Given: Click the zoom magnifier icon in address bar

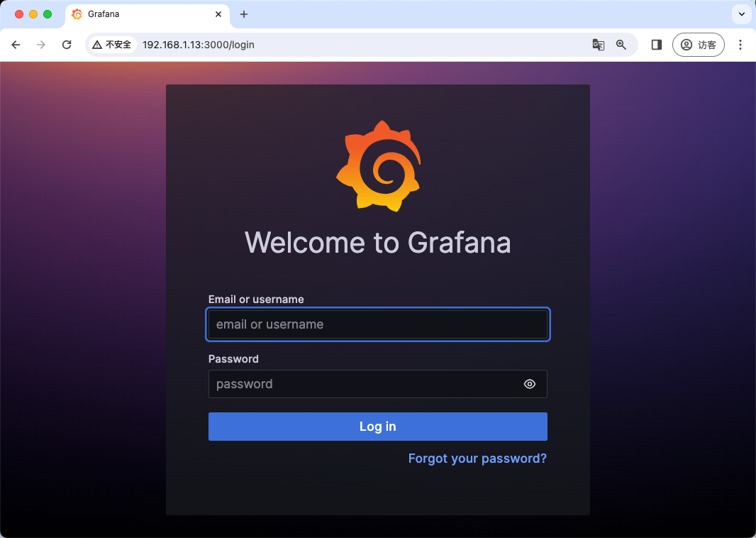Looking at the screenshot, I should click(x=621, y=45).
